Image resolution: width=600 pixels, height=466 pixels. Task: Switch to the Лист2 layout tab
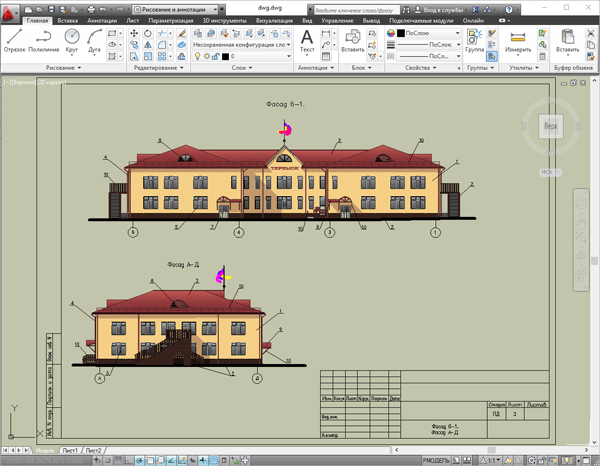[x=94, y=450]
